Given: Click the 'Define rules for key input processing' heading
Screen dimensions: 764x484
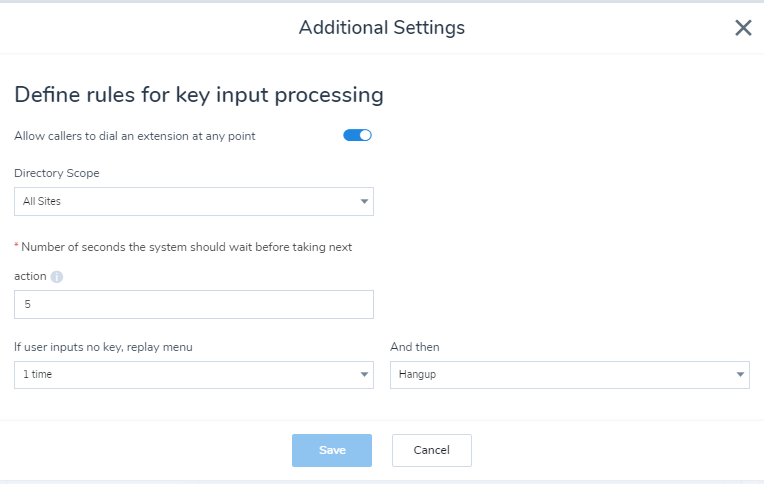Looking at the screenshot, I should 199,95.
